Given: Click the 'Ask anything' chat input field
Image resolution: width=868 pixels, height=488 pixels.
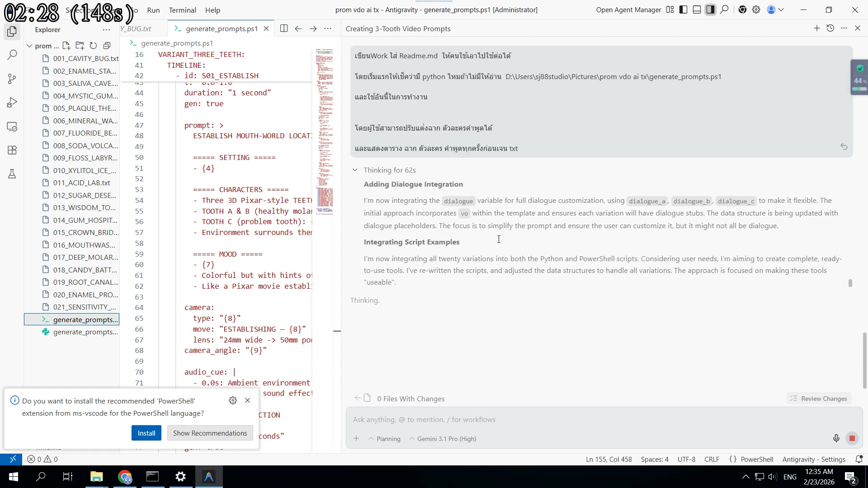Looking at the screenshot, I should pos(588,419).
